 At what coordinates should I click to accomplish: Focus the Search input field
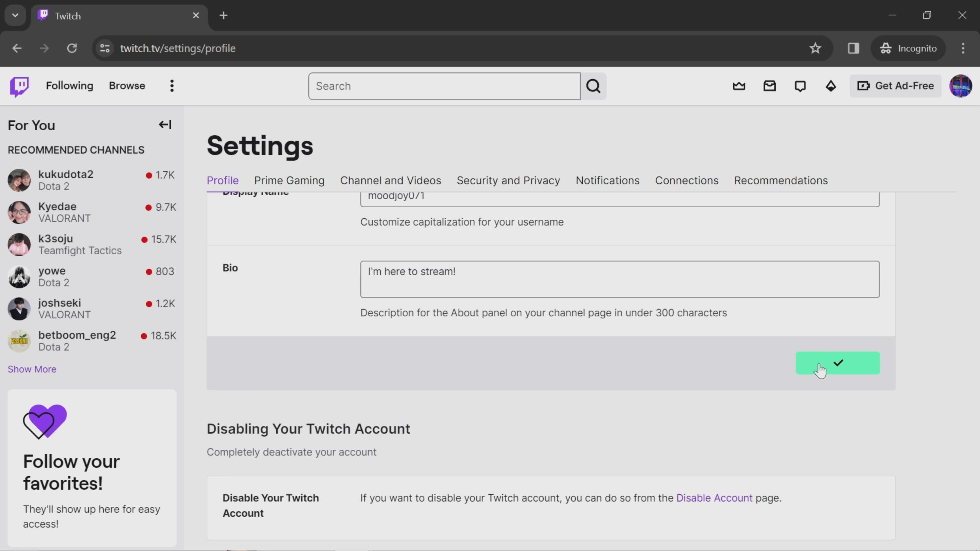click(x=444, y=86)
